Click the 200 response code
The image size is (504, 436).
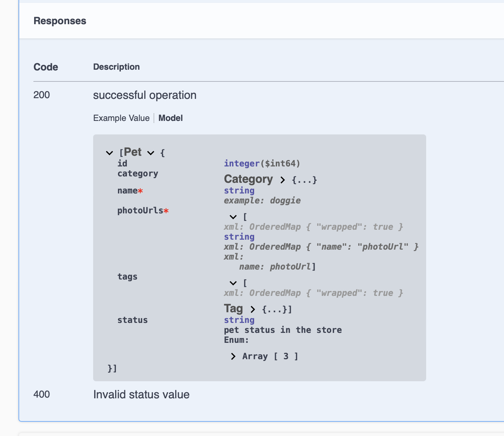click(42, 95)
